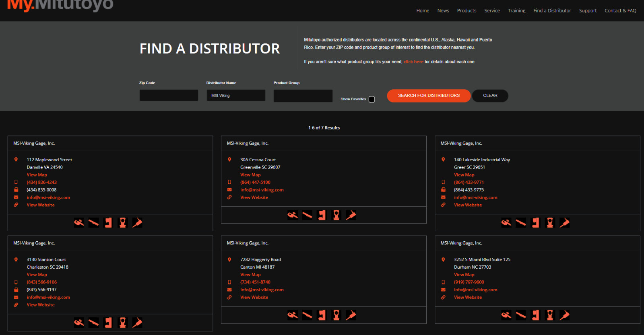Click rightmost product icon in Durham NC card
Viewport: 644px width, 335px height.
[x=564, y=315]
